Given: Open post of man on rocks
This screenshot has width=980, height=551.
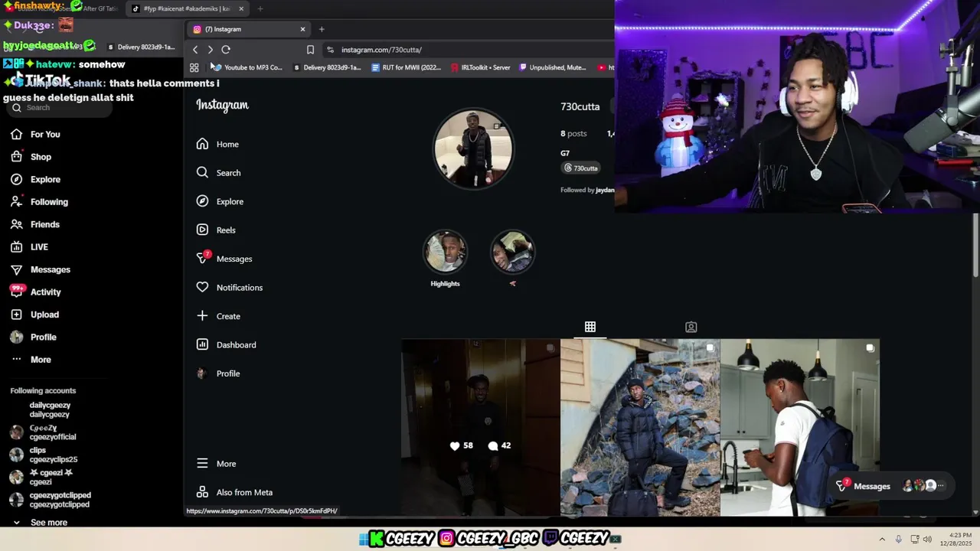Looking at the screenshot, I should (x=640, y=428).
